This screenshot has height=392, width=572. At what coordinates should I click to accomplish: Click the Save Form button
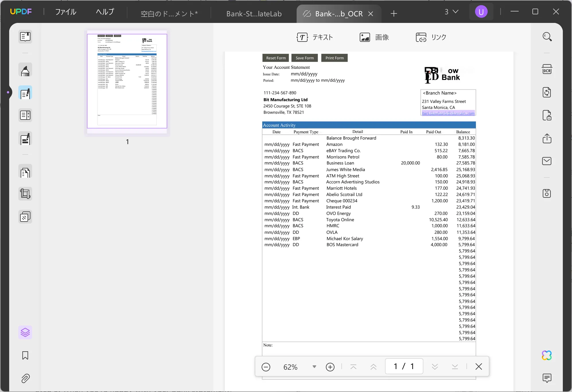point(305,58)
